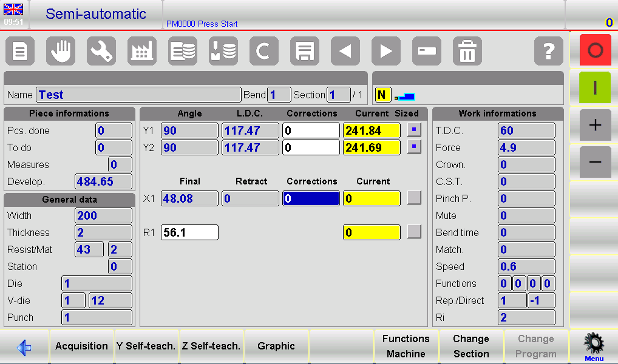Toggle the Y1 Sized checkbox
This screenshot has height=364, width=618.
(414, 130)
